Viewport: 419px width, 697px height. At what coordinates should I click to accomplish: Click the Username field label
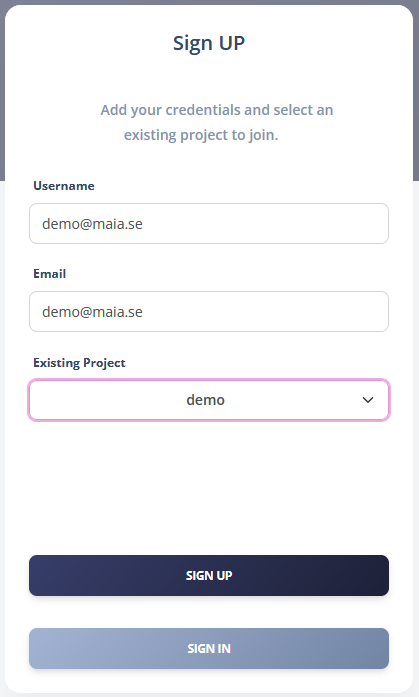64,186
